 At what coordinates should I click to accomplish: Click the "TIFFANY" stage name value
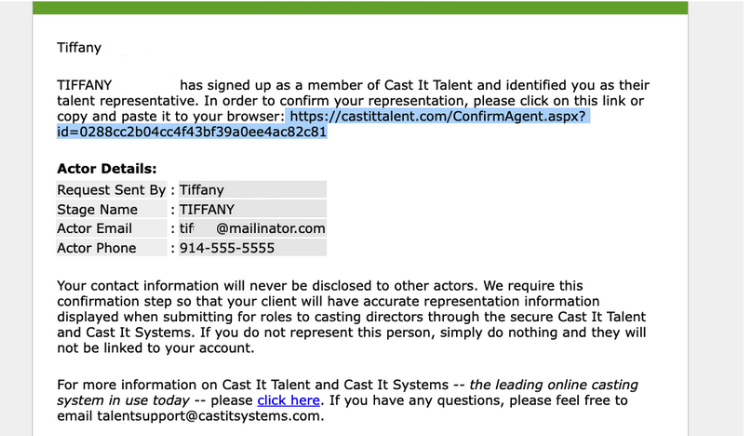[207, 209]
